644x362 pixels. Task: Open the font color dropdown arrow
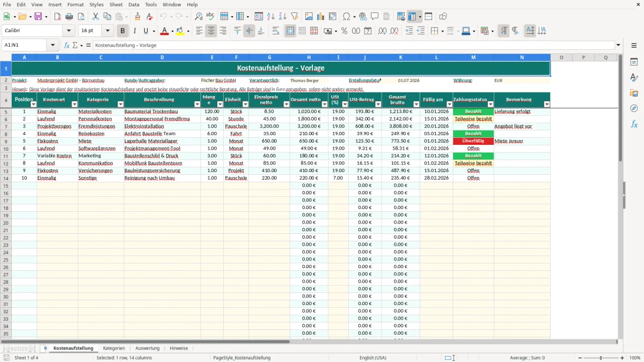[x=172, y=31]
